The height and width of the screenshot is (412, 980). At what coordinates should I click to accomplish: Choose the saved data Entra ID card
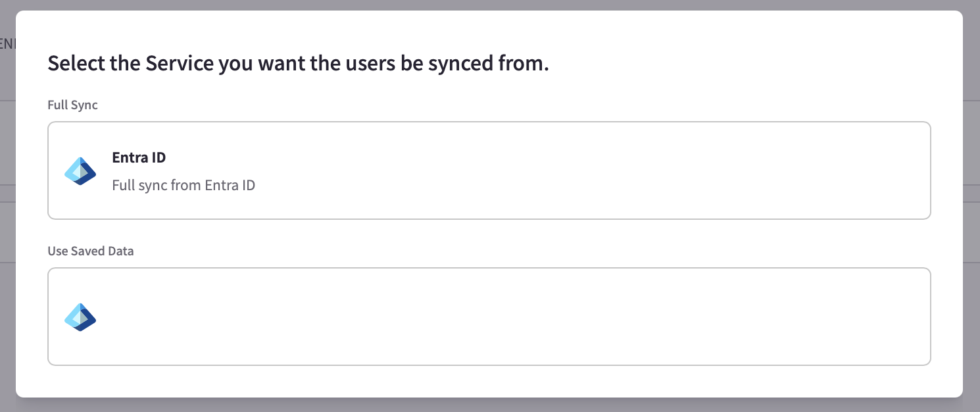click(x=489, y=317)
